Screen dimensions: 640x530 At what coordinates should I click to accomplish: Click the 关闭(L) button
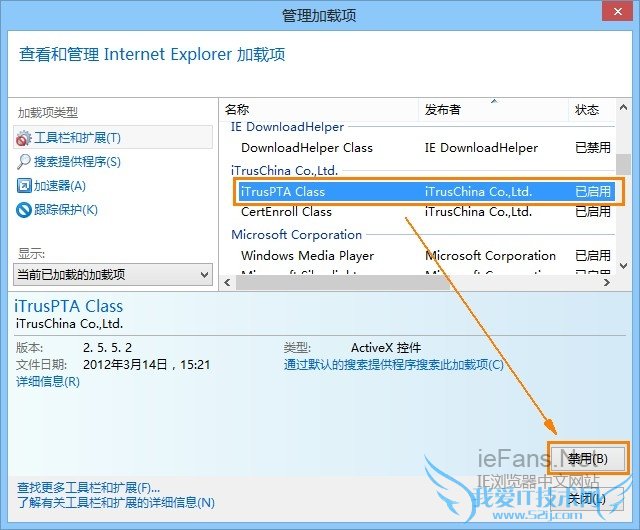click(x=587, y=499)
